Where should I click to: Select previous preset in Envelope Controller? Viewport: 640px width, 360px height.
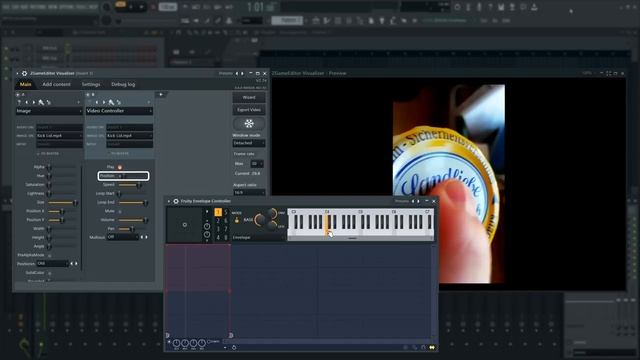[x=413, y=201]
